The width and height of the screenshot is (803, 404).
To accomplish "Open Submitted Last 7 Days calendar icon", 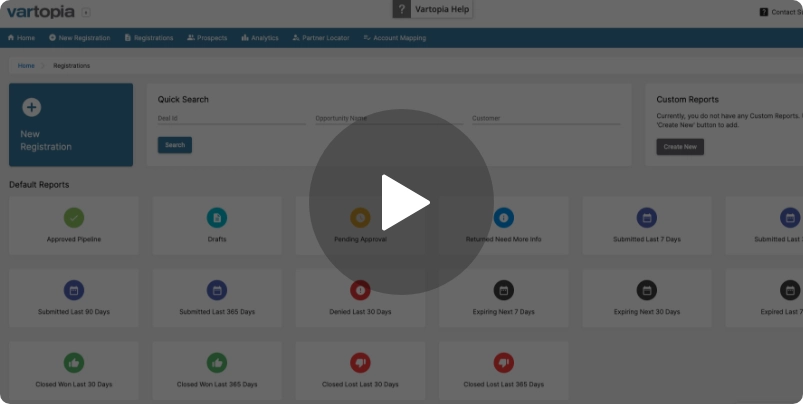I will click(x=647, y=218).
